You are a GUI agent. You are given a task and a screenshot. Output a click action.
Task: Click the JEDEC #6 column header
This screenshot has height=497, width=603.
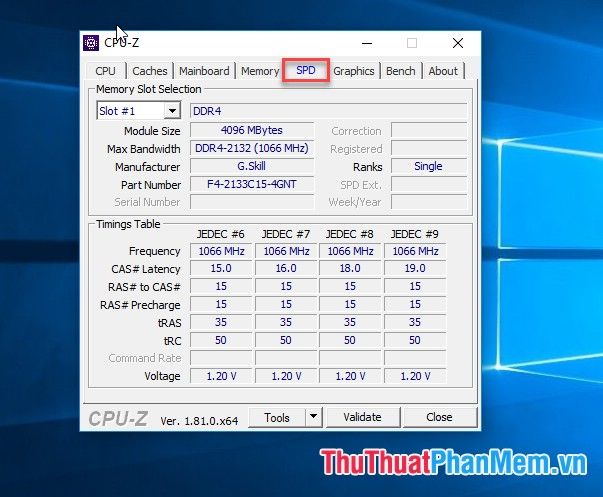pos(221,234)
